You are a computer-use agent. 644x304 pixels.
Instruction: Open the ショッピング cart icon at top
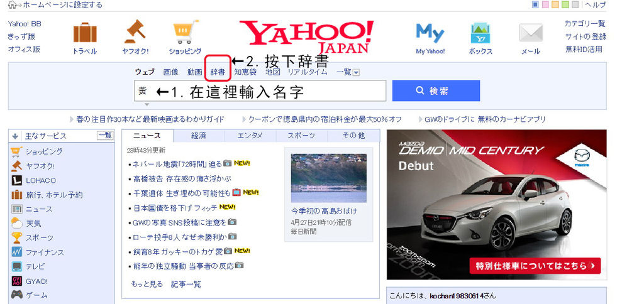(186, 31)
